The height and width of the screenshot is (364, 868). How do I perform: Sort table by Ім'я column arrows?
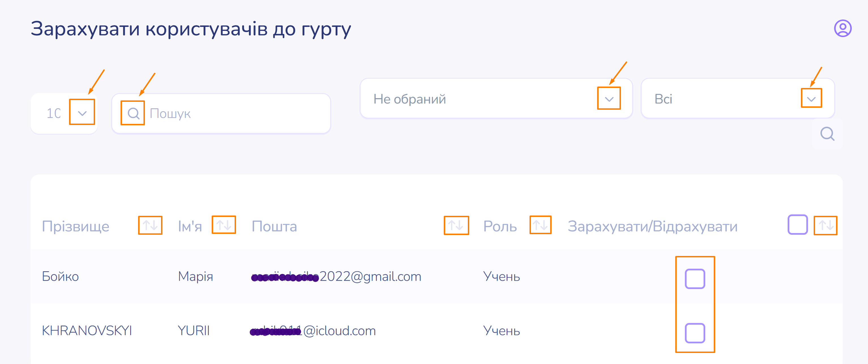point(224,225)
